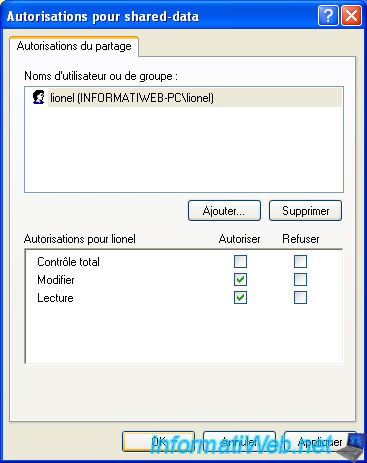Click the Modifier permission label
This screenshot has height=463, width=367.
coord(56,280)
